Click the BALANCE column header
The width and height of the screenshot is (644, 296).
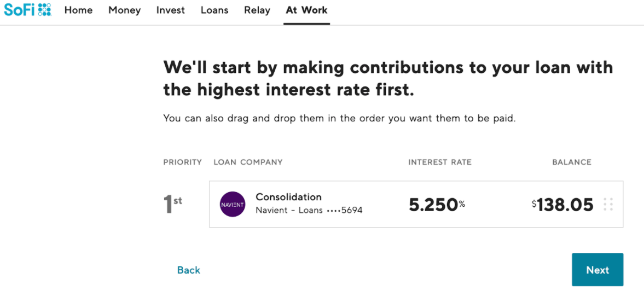pyautogui.click(x=571, y=162)
